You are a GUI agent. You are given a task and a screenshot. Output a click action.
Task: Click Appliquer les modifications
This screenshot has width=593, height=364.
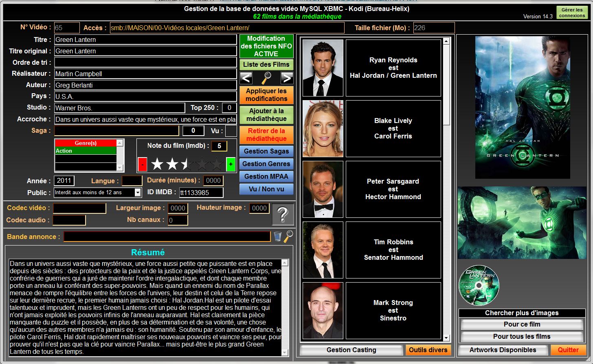coord(266,95)
